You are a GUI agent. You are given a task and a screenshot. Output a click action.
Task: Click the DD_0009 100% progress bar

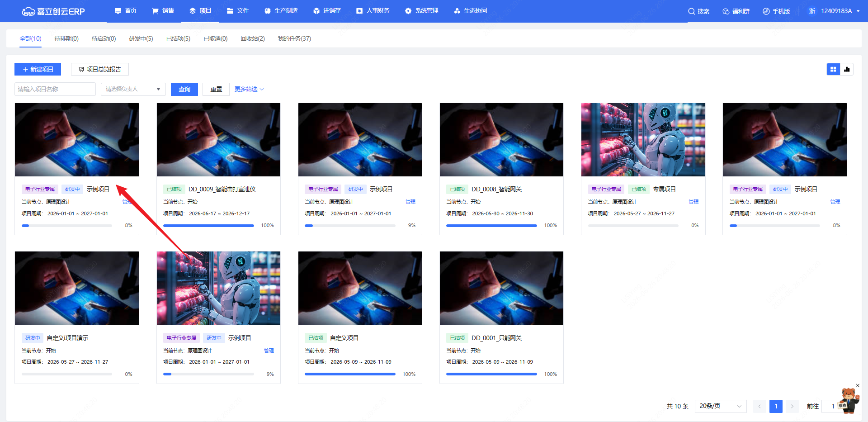click(208, 225)
